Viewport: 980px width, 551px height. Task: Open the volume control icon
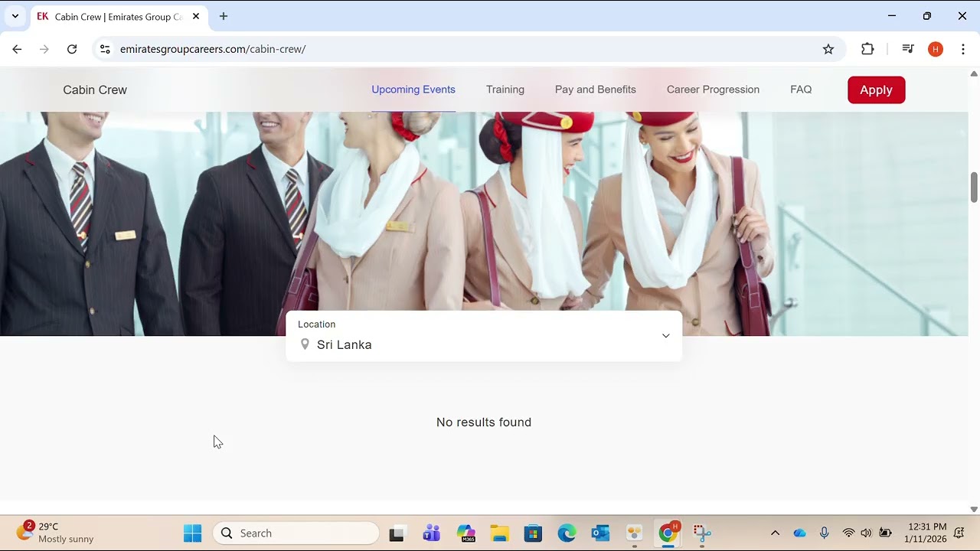pos(866,533)
